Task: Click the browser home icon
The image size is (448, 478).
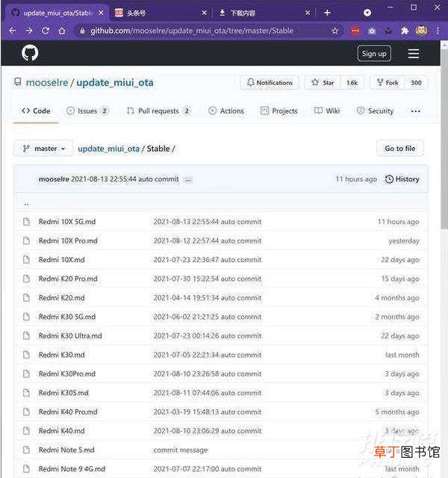Action: click(x=62, y=31)
